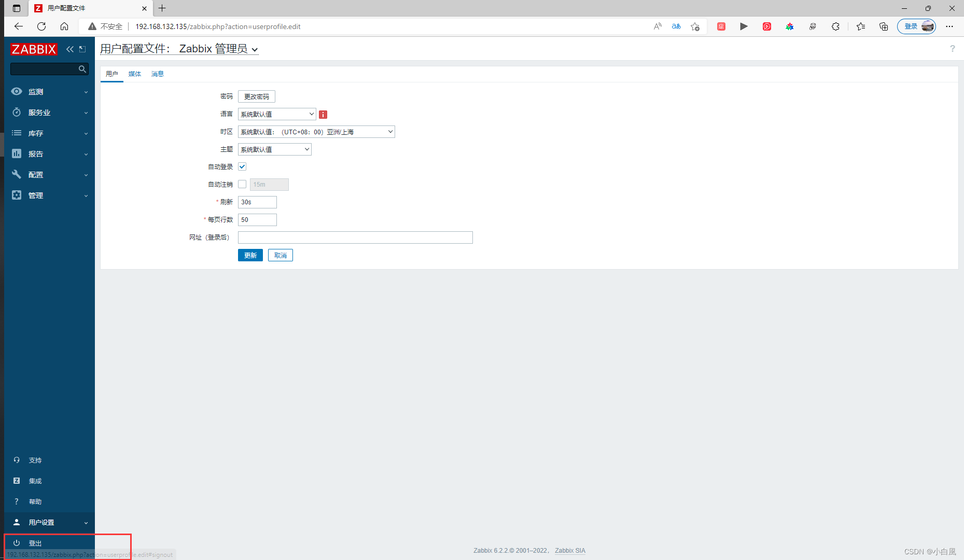Viewport: 964px width, 560px height.
Task: Click the 集成 integrations Z icon
Action: pos(17,481)
